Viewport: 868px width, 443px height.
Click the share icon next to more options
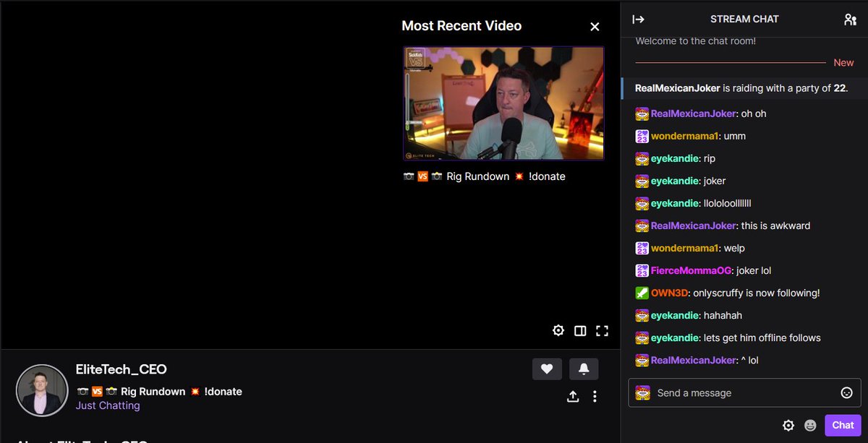tap(572, 396)
